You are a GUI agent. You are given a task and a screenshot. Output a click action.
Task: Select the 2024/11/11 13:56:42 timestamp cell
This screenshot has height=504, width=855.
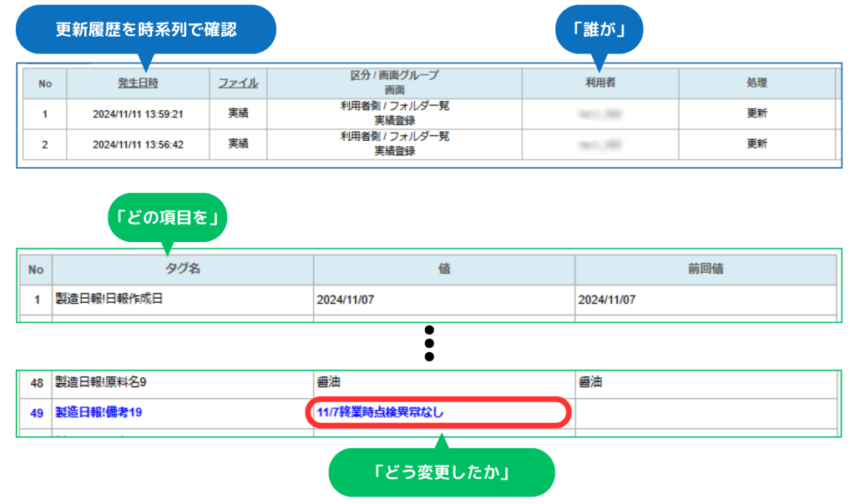pos(138,144)
